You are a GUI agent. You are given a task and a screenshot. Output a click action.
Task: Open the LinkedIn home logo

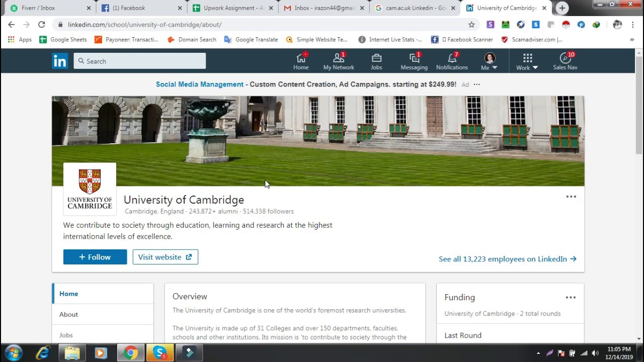click(x=60, y=61)
